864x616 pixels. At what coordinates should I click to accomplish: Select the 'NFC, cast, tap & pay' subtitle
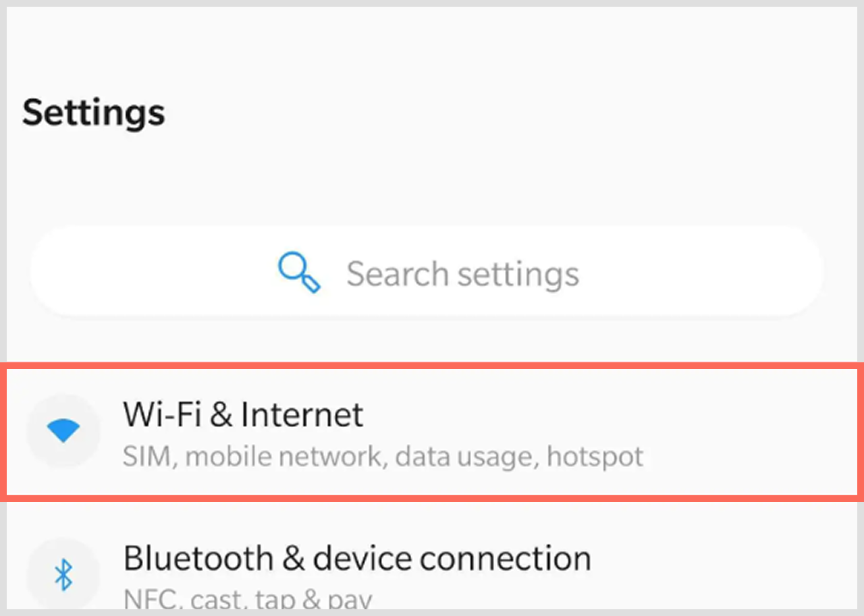(x=248, y=598)
